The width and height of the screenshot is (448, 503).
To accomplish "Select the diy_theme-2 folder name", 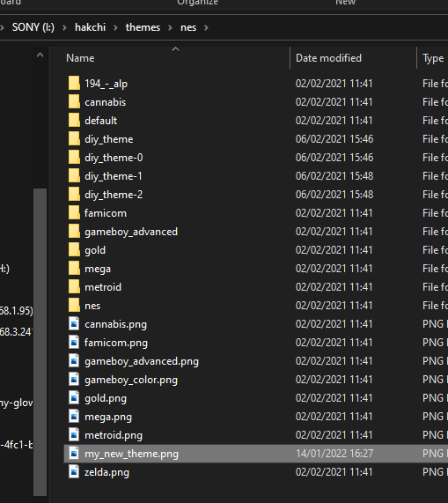I will (114, 195).
